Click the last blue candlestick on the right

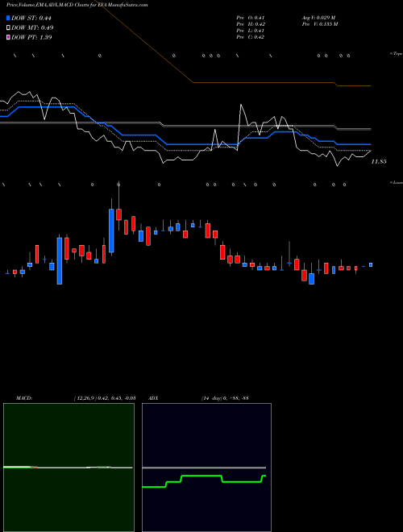[371, 264]
